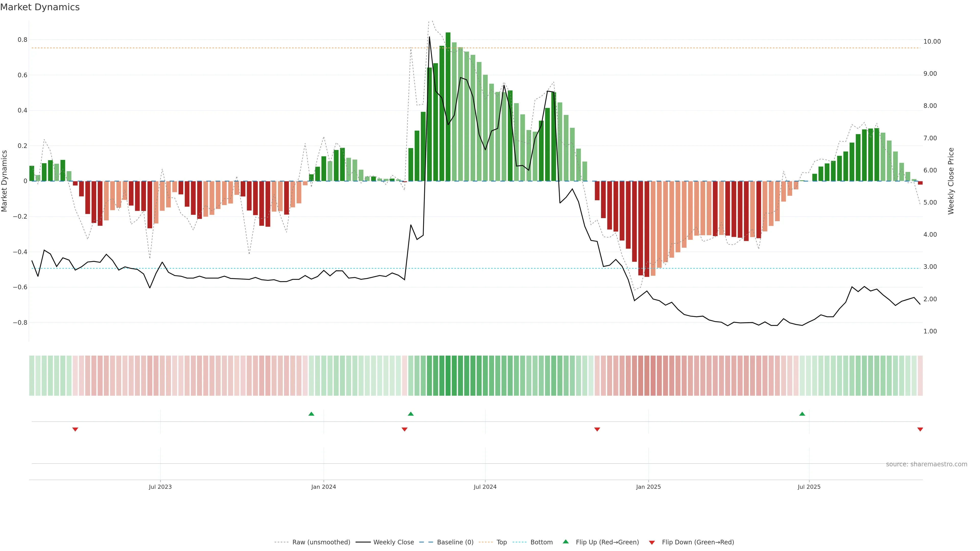Click the rightmost red flip-down marker
The width and height of the screenshot is (980, 551).
[920, 429]
